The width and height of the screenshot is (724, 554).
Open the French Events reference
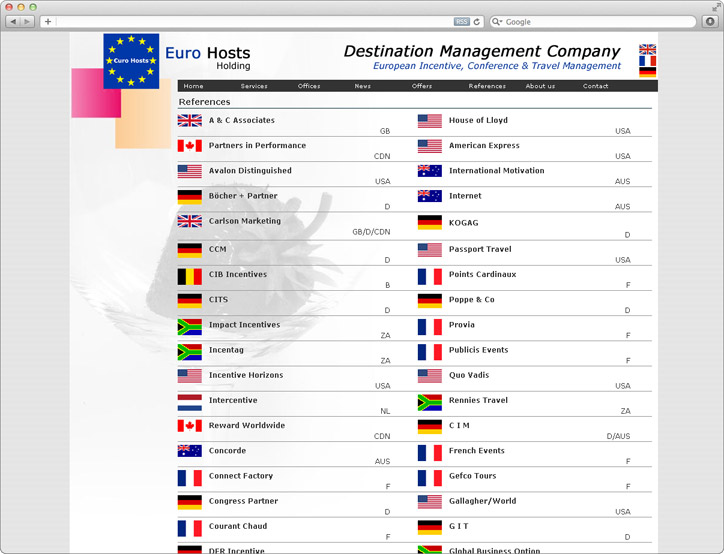[x=477, y=451]
